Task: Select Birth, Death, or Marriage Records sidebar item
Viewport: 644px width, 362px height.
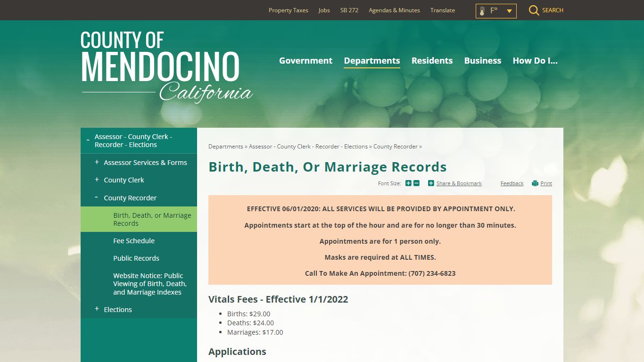Action: 139,219
